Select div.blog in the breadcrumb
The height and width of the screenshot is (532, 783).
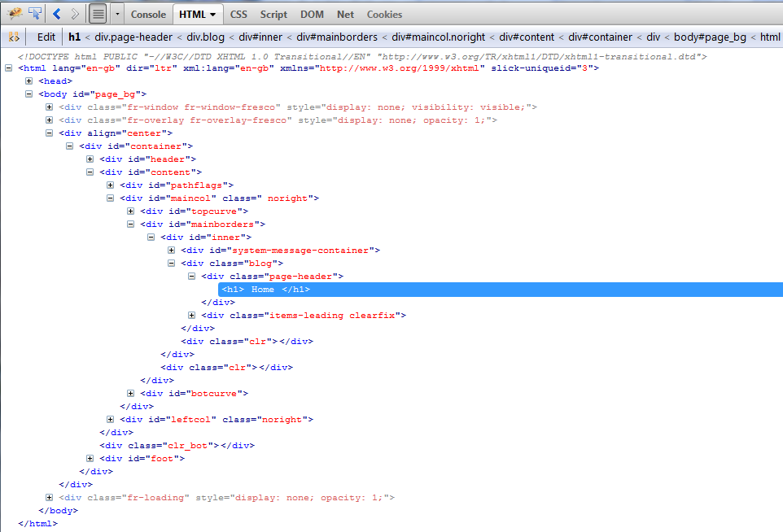[205, 37]
